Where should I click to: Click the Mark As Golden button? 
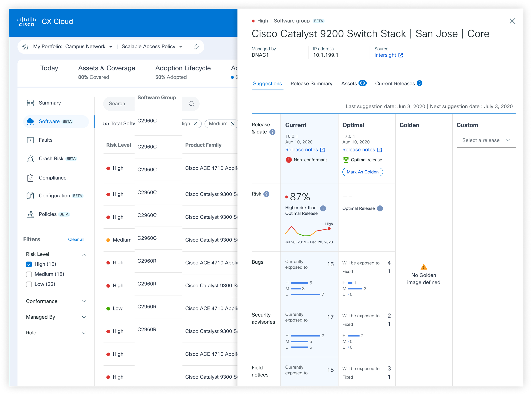tap(362, 172)
